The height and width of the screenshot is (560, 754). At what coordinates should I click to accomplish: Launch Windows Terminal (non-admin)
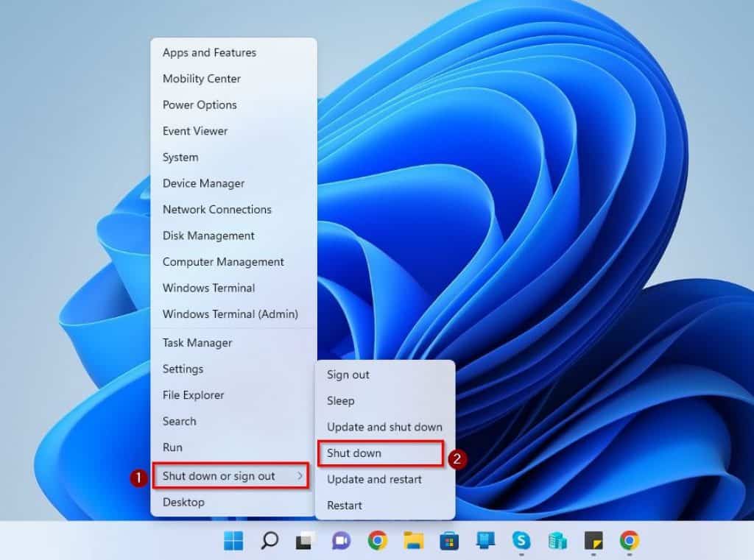point(233,288)
